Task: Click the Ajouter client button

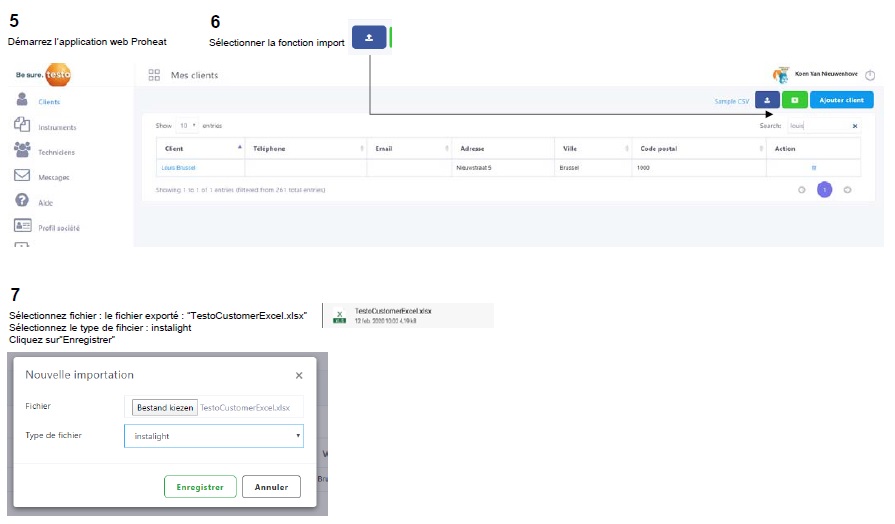Action: pyautogui.click(x=841, y=100)
